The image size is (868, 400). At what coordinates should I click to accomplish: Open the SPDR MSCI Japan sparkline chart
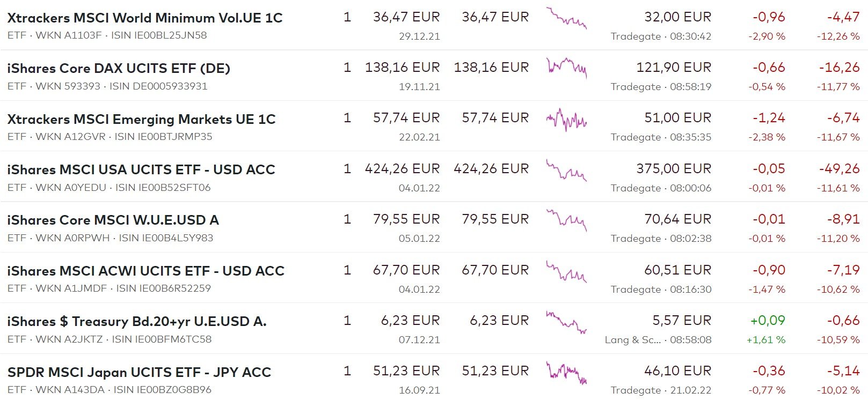point(566,373)
